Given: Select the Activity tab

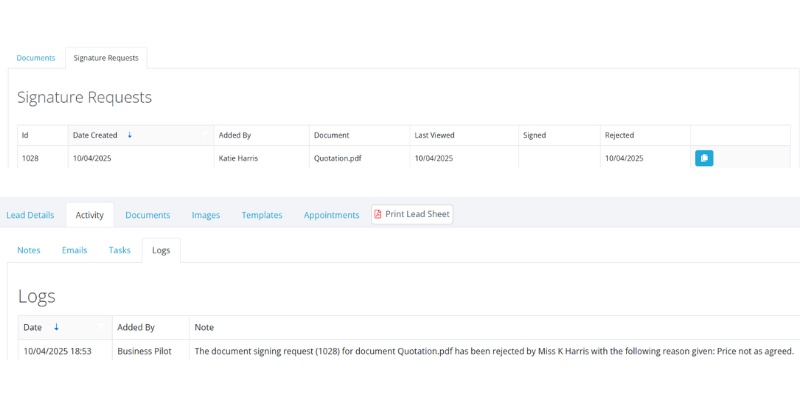Looking at the screenshot, I should [x=90, y=215].
